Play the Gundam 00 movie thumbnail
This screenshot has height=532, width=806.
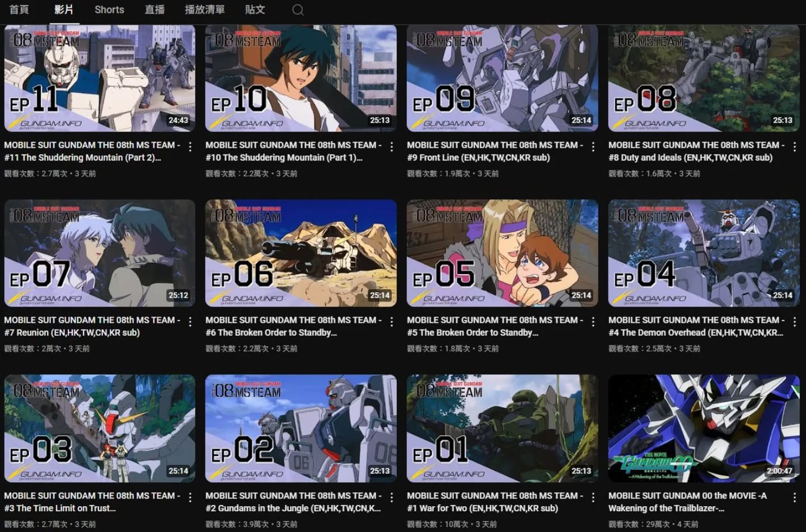click(704, 429)
